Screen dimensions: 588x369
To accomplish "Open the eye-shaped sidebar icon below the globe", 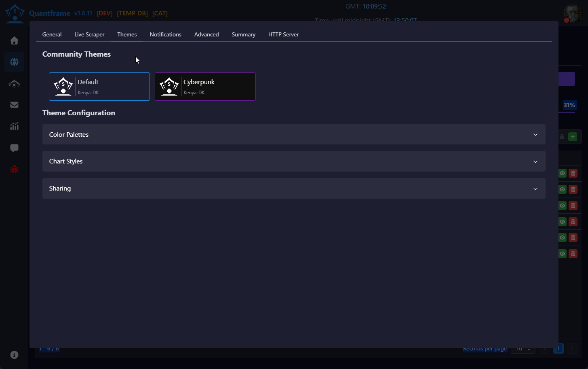I will click(x=14, y=84).
